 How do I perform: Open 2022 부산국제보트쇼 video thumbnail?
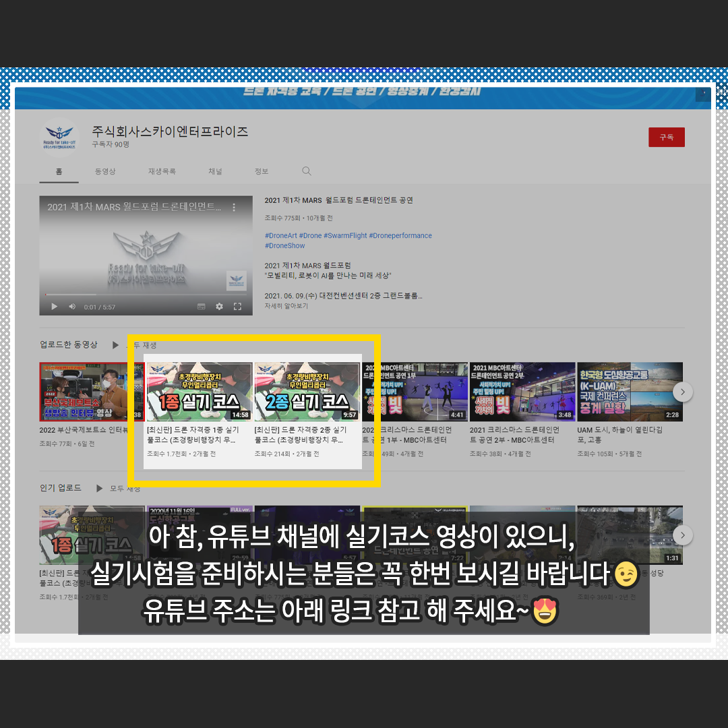coord(92,392)
